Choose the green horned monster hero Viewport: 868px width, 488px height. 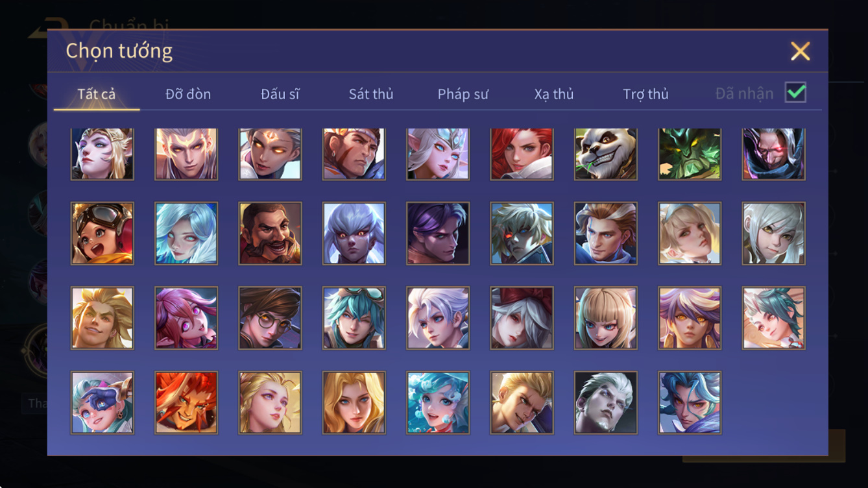(690, 154)
